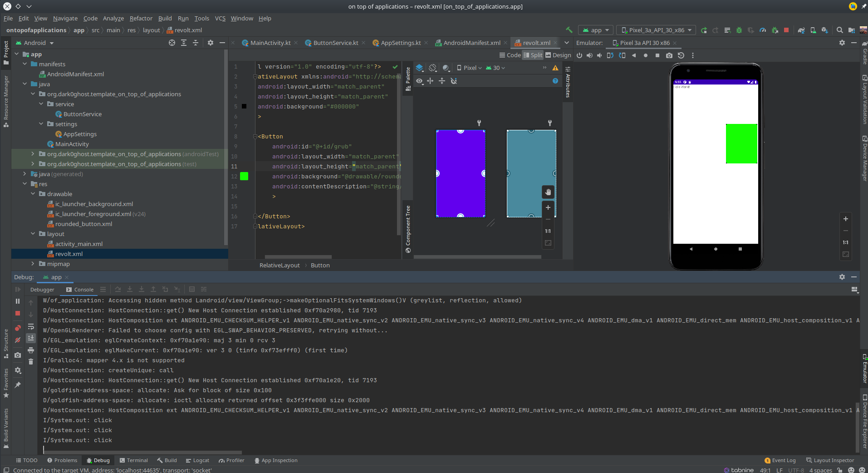
Task: Zoom in the layout design with plus
Action: [x=548, y=207]
